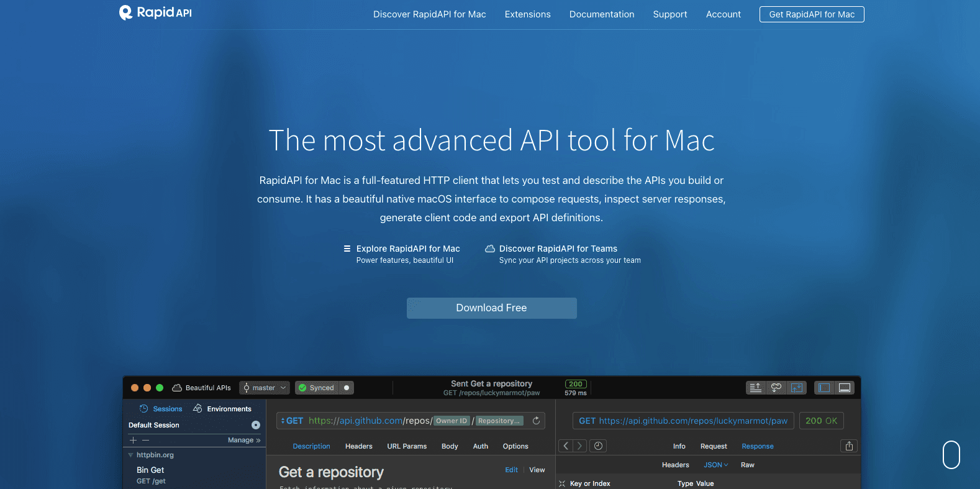Viewport: 980px width, 489px height.
Task: Open the Description tab
Action: (312, 446)
